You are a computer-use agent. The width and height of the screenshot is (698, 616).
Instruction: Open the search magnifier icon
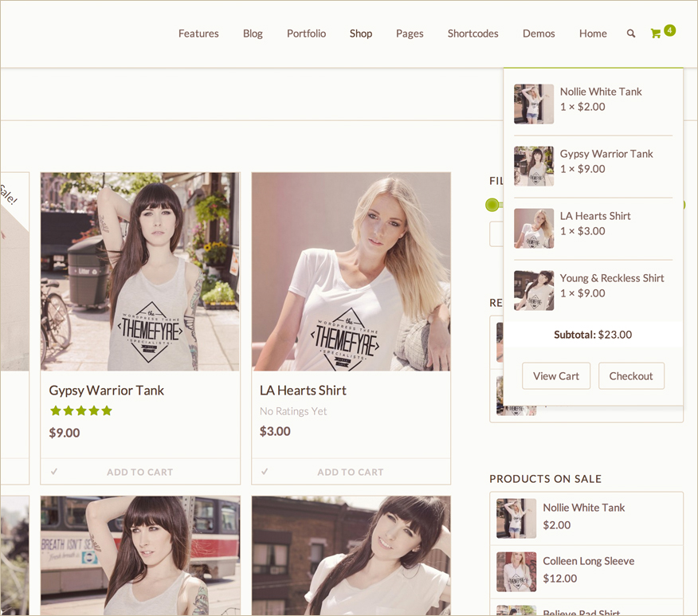(631, 33)
